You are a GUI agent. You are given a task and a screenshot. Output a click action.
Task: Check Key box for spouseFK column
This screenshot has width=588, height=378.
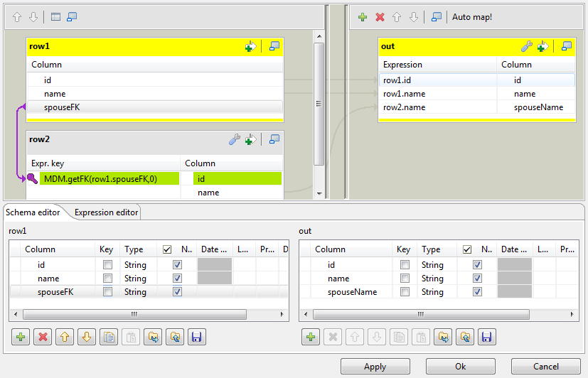tap(107, 292)
